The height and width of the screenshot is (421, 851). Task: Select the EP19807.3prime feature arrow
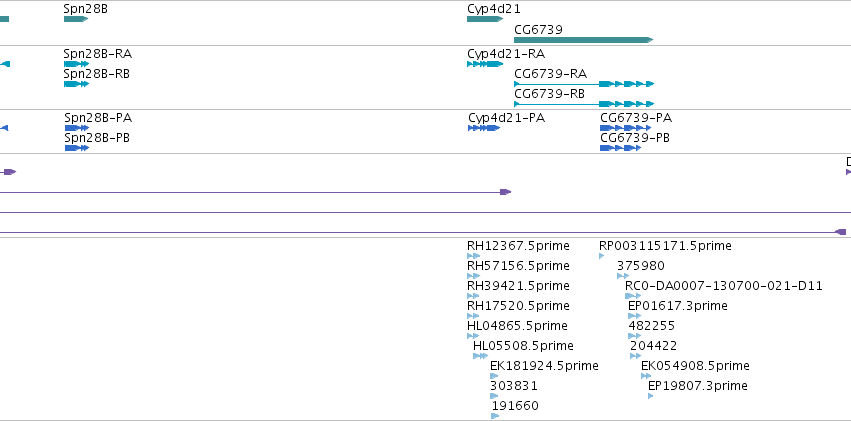(650, 396)
